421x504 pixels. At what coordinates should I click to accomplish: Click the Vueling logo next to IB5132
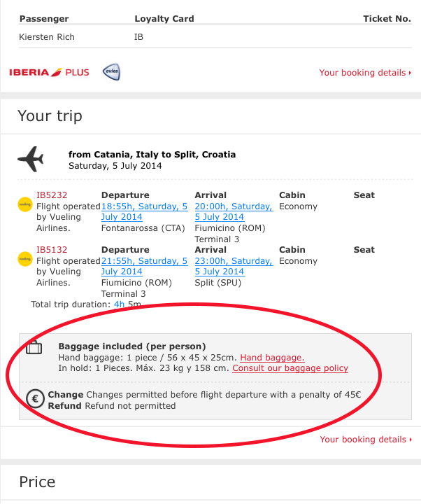pos(24,259)
